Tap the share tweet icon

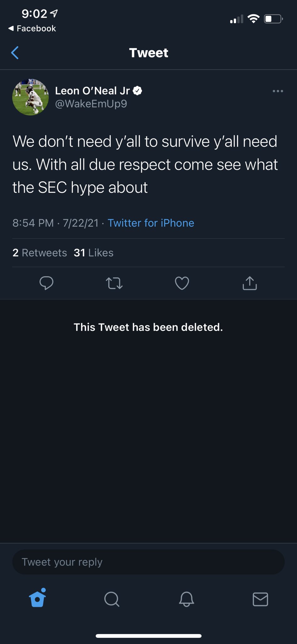pos(250,283)
